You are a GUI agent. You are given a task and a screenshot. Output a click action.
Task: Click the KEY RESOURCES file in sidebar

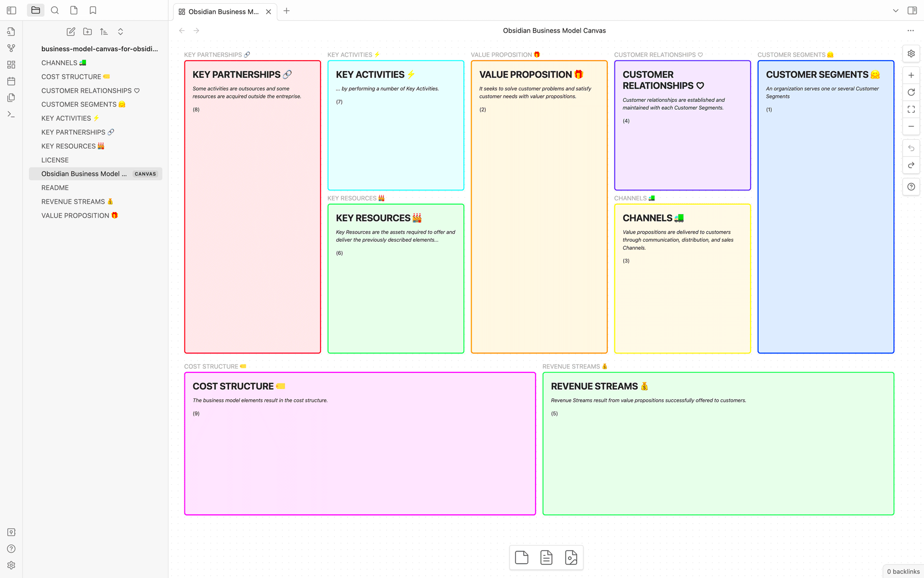tap(73, 146)
